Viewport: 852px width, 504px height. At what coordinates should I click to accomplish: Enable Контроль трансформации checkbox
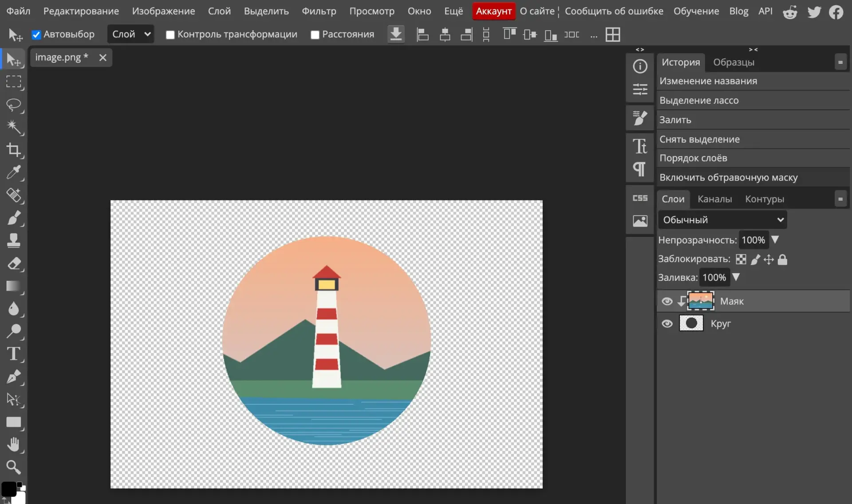pos(170,35)
